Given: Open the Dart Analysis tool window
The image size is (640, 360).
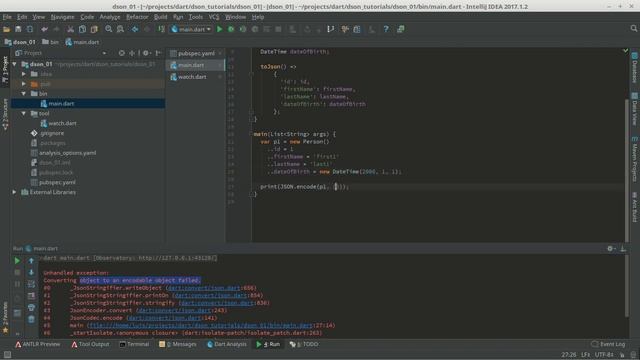Looking at the screenshot, I should tap(227, 344).
